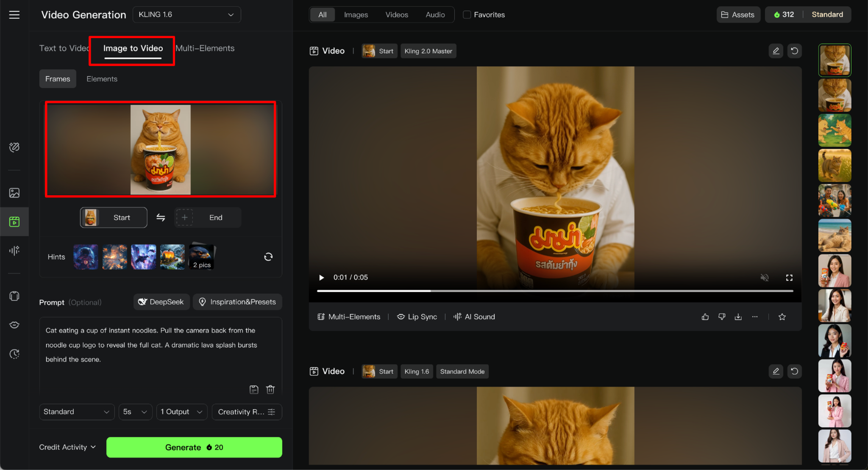This screenshot has height=470, width=868.
Task: Open the history clock sidebar icon
Action: 14,354
